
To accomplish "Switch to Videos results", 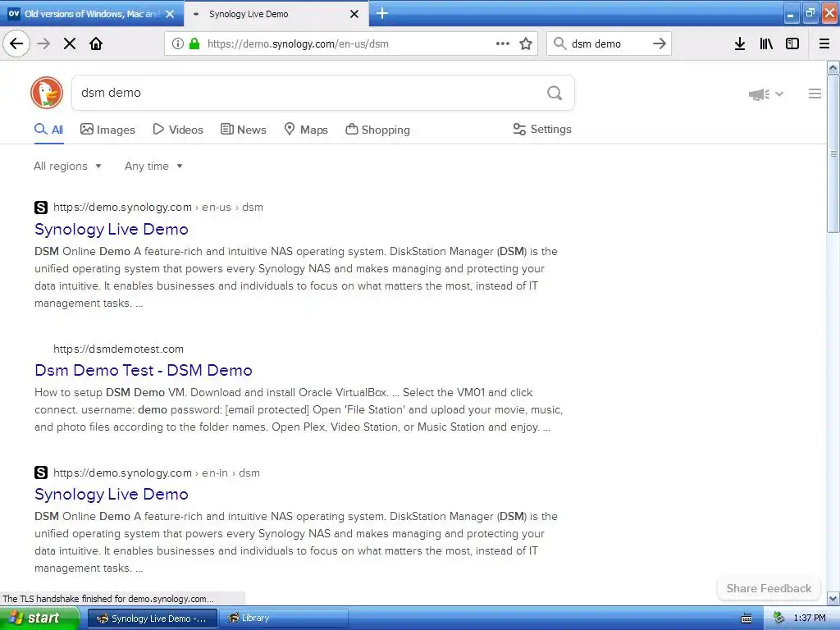I will 178,130.
